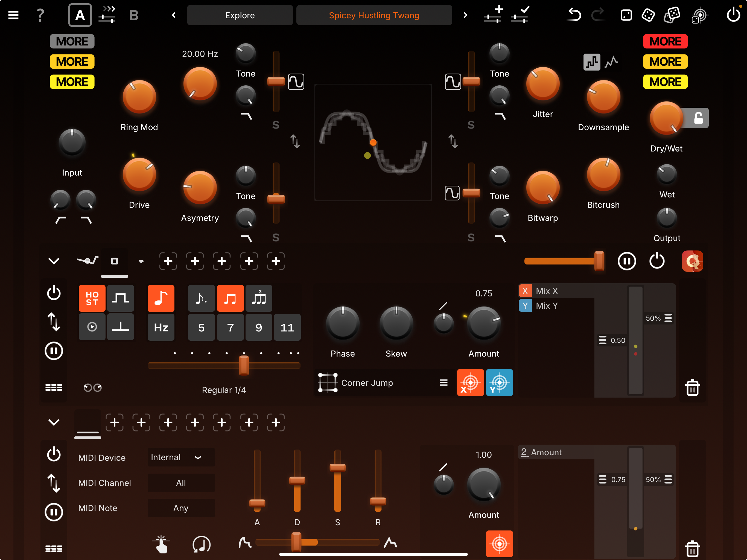Click the retrigger note loop icon
The width and height of the screenshot is (747, 560).
(x=201, y=544)
